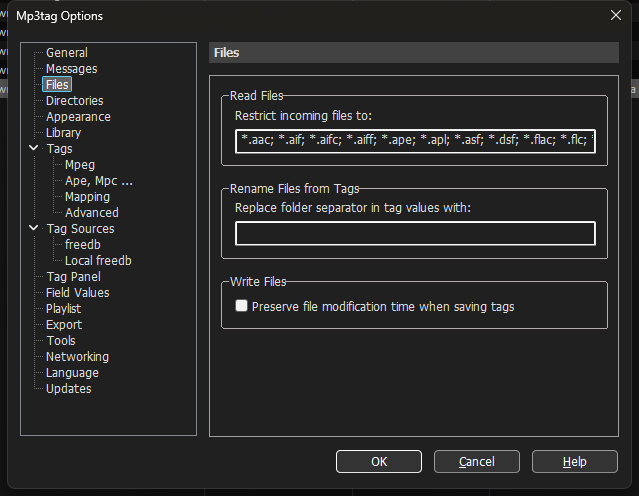The height and width of the screenshot is (496, 639).
Task: Open freedb tag source settings
Action: 83,245
